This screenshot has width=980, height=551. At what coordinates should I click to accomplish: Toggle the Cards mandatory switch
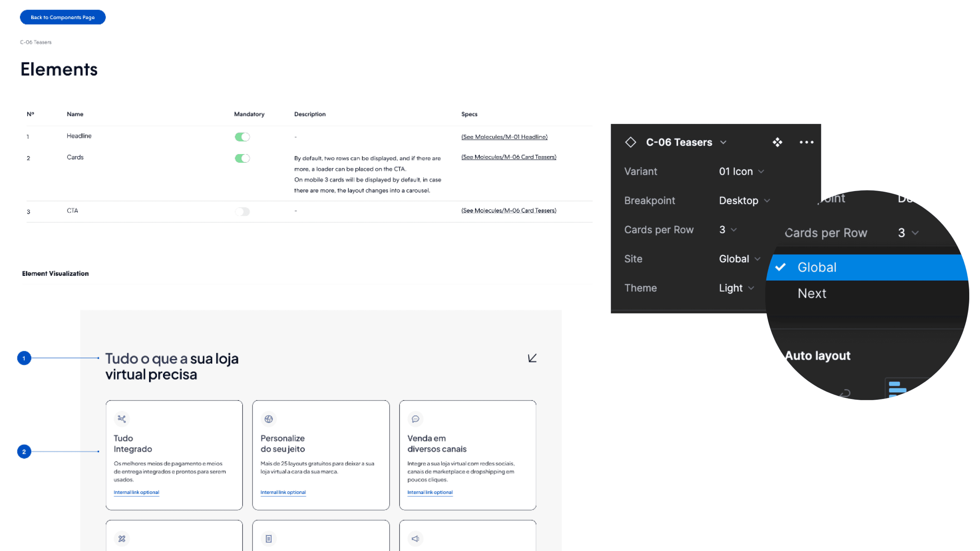pos(242,158)
